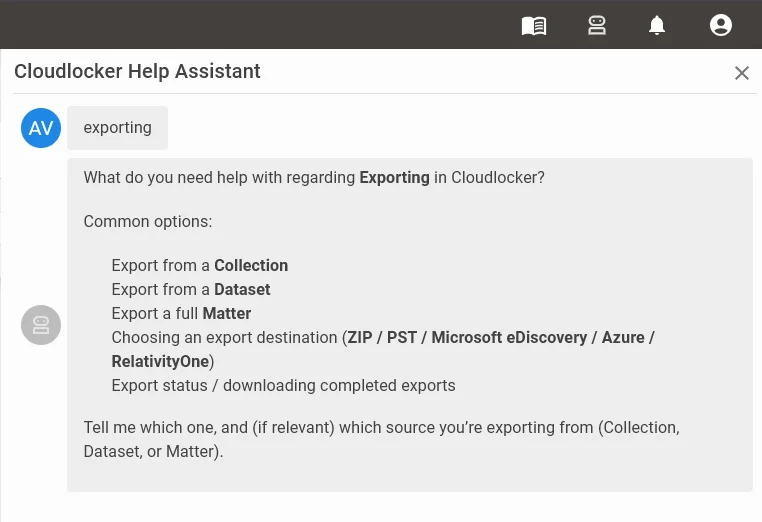Open the user account profile icon
The width and height of the screenshot is (762, 522).
point(721,25)
